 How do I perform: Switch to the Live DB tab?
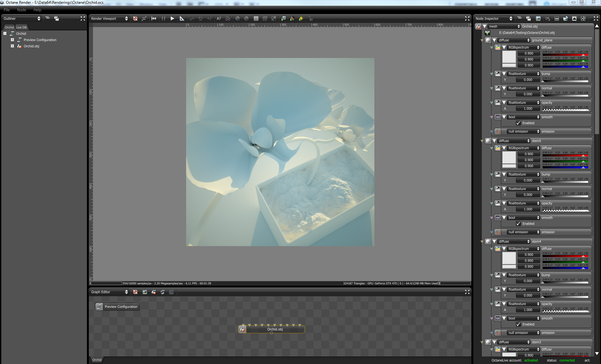[x=21, y=27]
